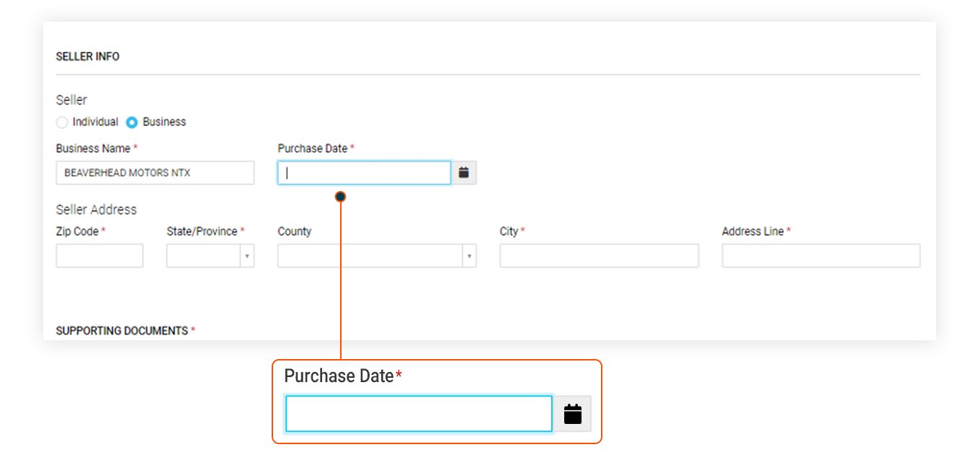Click the Seller Address label

(x=97, y=210)
